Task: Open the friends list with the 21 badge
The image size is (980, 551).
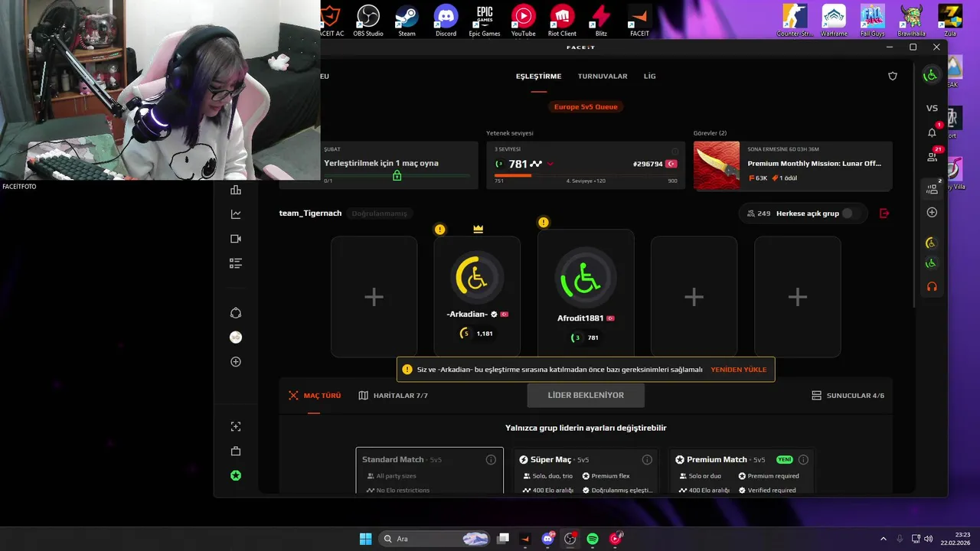Action: (x=932, y=156)
